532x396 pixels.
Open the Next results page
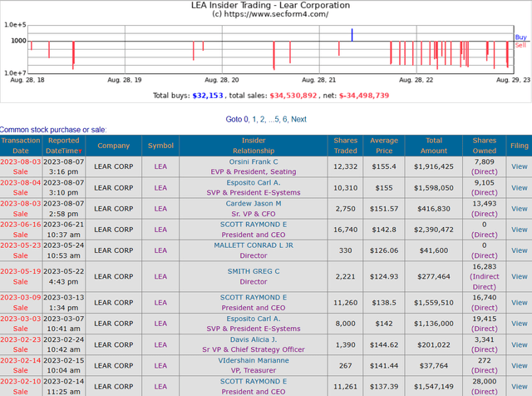[x=299, y=120]
